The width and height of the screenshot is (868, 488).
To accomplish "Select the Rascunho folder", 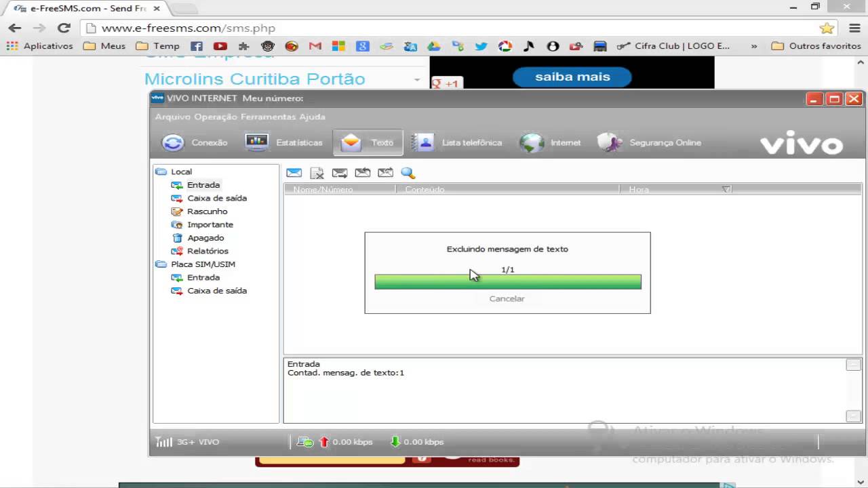I will (x=207, y=211).
